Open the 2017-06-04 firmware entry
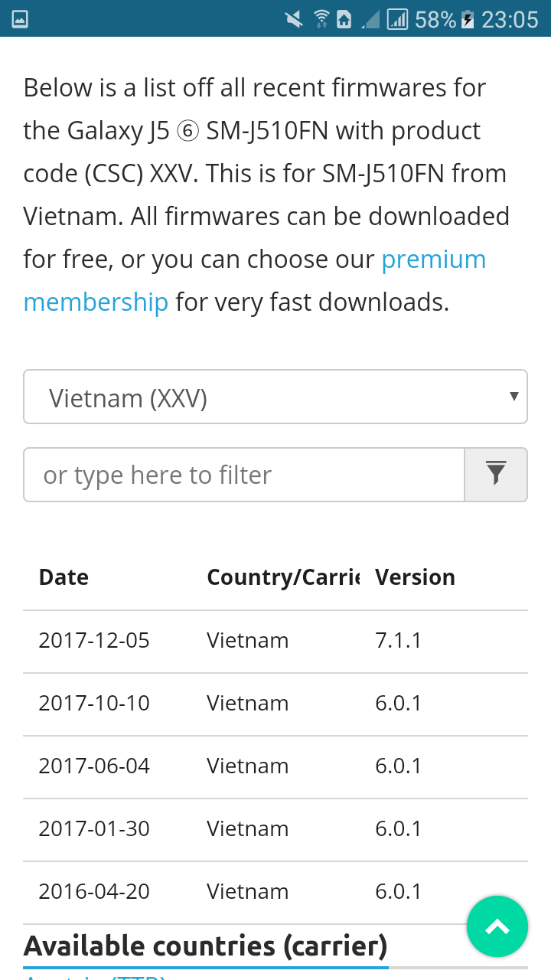Screen dimensions: 551x980 click(x=275, y=767)
